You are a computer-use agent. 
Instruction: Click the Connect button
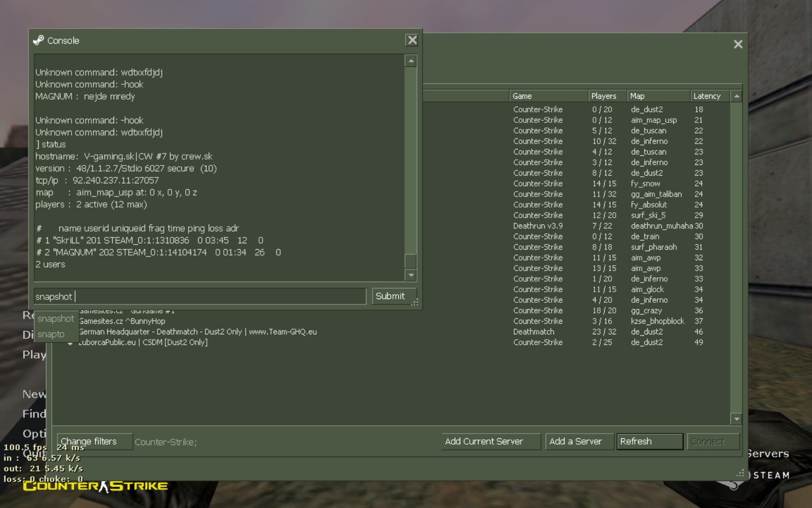pyautogui.click(x=713, y=441)
